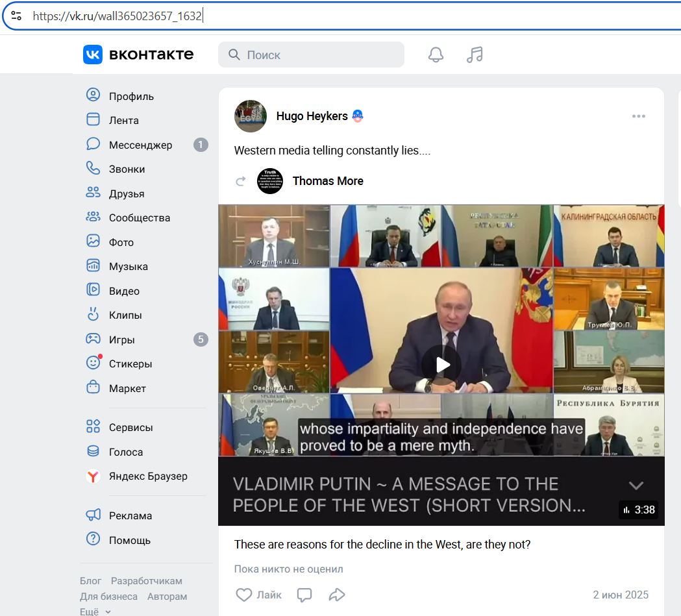Click the Поиск search field
The height and width of the screenshot is (616, 681).
[311, 55]
